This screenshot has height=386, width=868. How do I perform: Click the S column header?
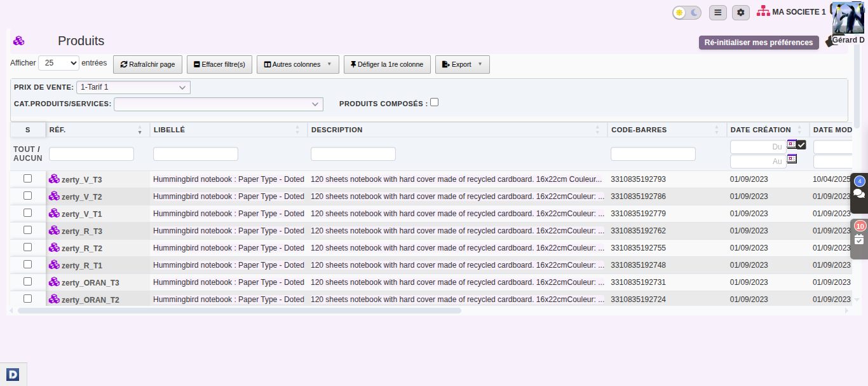[28, 130]
